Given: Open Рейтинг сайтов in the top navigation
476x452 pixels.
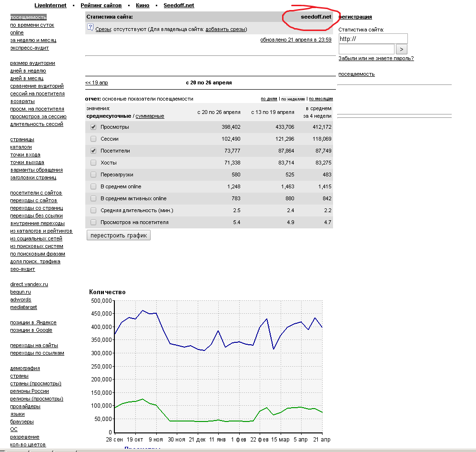Looking at the screenshot, I should click(101, 5).
